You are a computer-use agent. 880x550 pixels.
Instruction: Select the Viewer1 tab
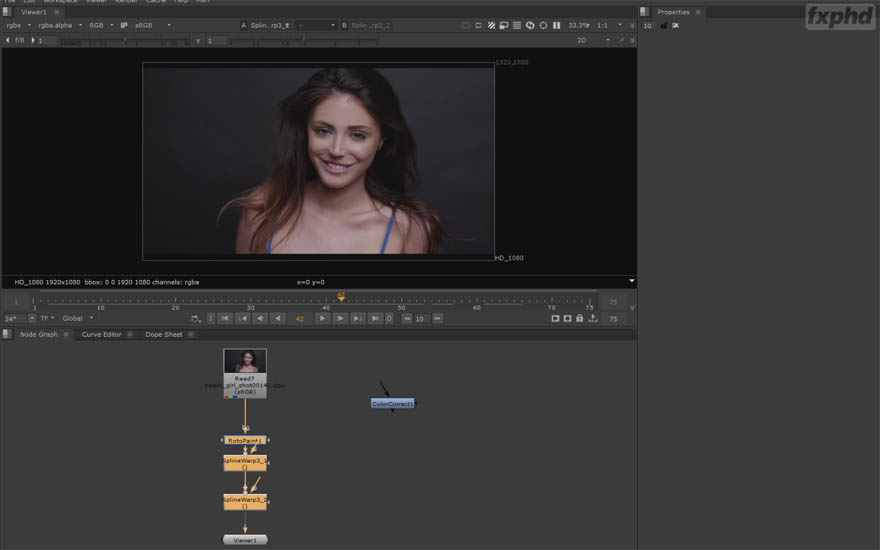34,12
